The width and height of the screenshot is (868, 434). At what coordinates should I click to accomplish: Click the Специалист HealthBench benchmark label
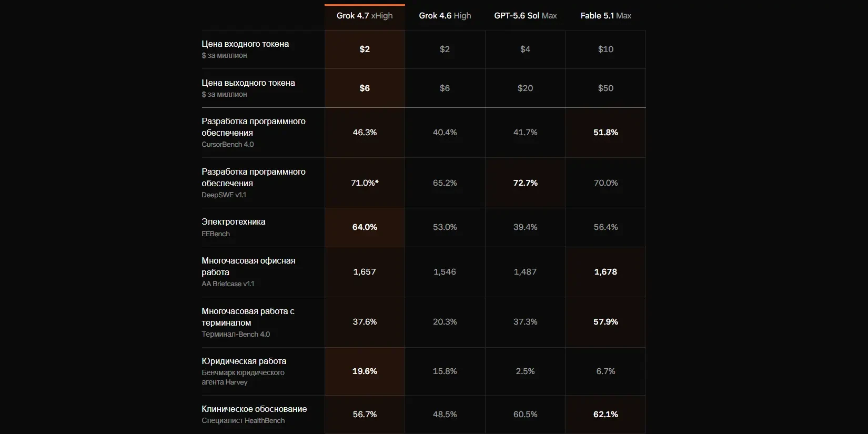243,420
